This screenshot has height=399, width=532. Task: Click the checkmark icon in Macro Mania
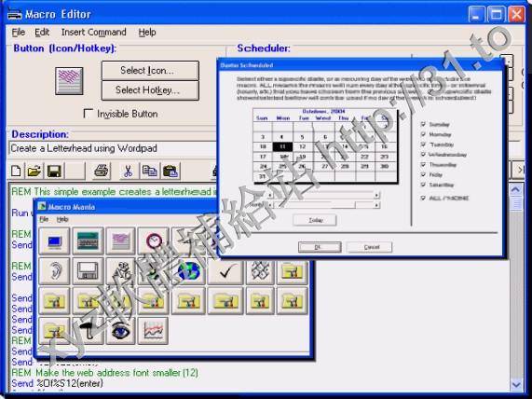[x=225, y=271]
